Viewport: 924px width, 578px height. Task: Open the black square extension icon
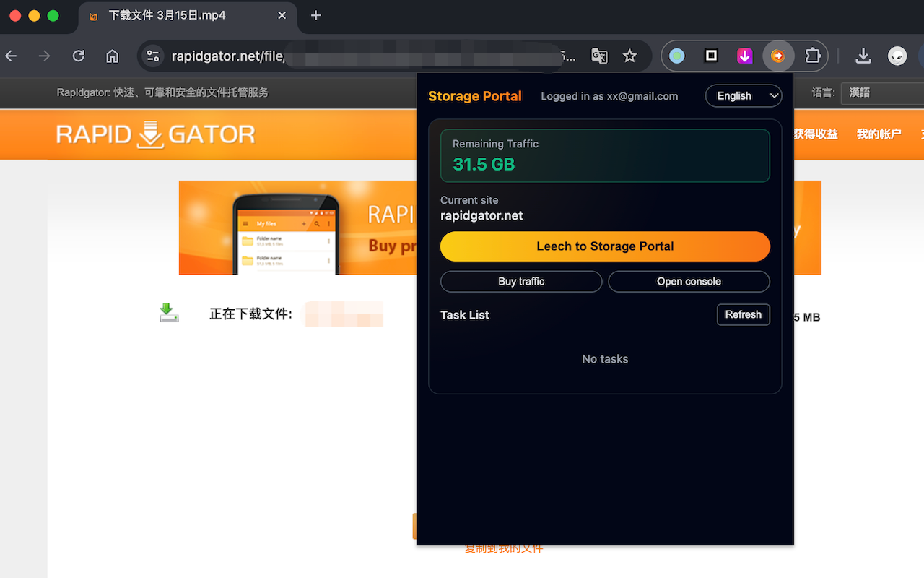coord(711,56)
